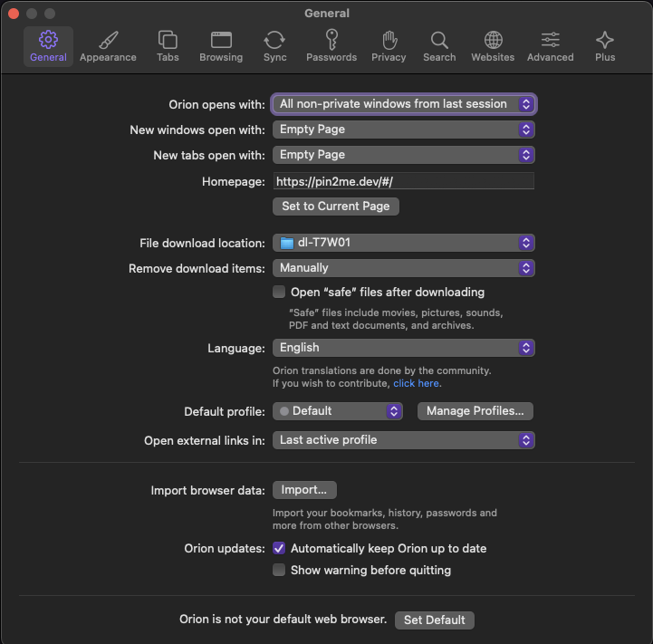Open the Appearance preferences paintbrush icon
This screenshot has width=653, height=644.
[108, 41]
